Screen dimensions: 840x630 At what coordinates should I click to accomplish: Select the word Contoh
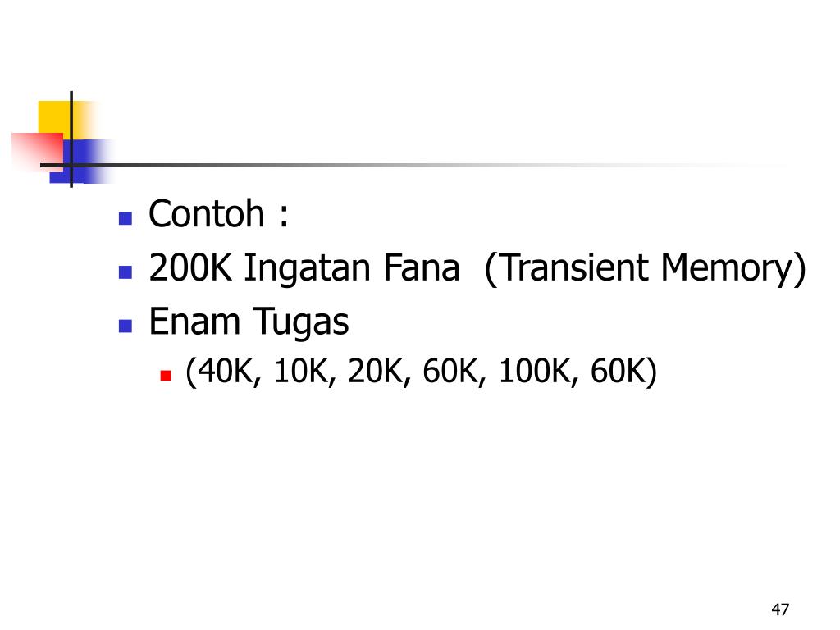[x=207, y=214]
